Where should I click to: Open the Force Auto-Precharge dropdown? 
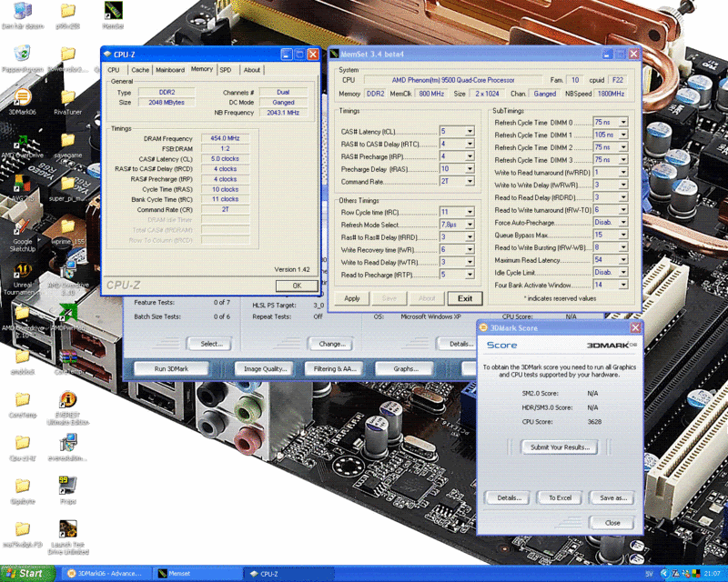pyautogui.click(x=623, y=222)
